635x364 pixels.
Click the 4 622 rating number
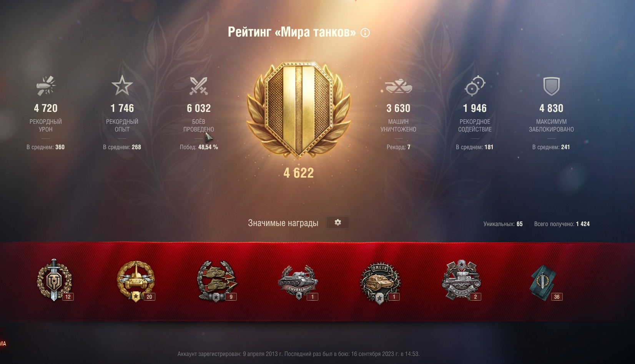(299, 173)
